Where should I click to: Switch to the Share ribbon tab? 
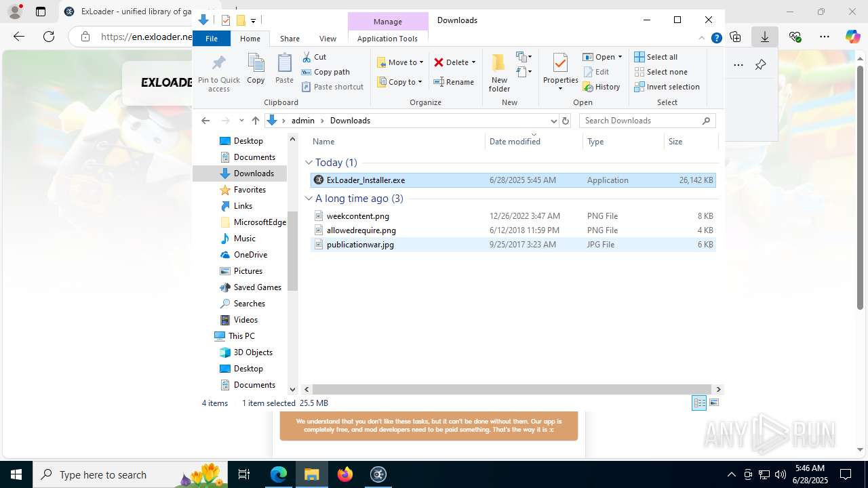pyautogui.click(x=290, y=39)
